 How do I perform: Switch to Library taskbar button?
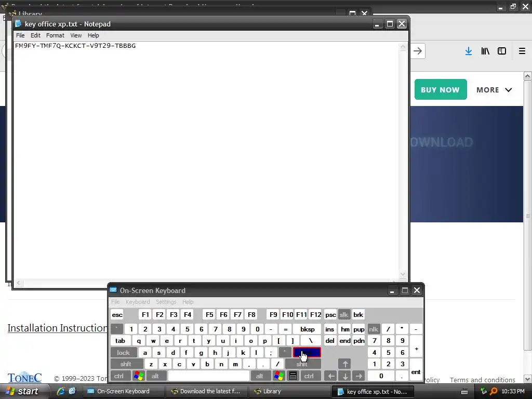tap(289, 391)
